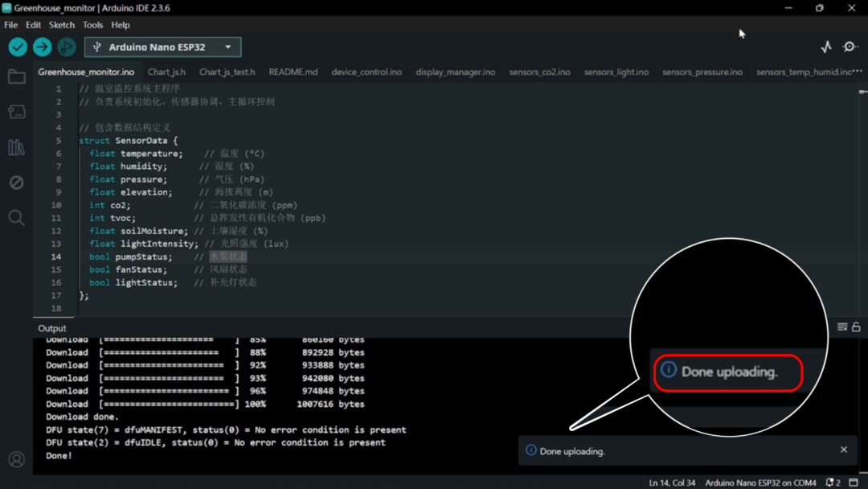Open the Tools menu
Image resolution: width=868 pixels, height=489 pixels.
click(92, 25)
